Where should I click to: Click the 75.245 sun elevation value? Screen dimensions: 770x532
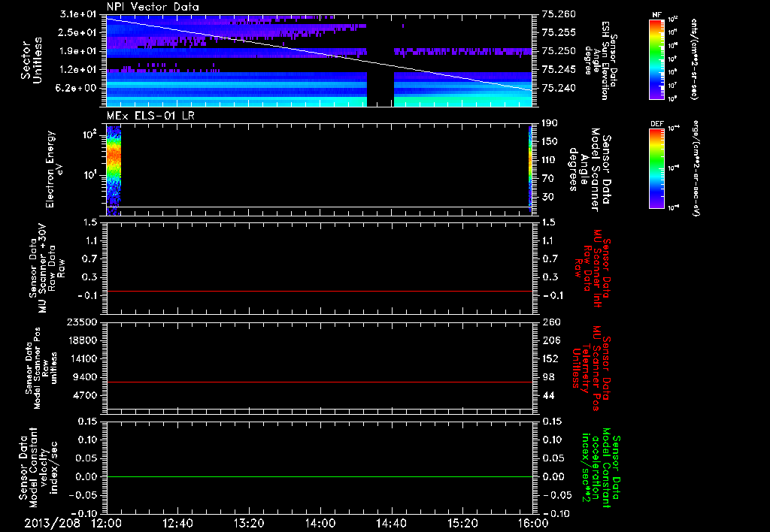[x=559, y=69]
